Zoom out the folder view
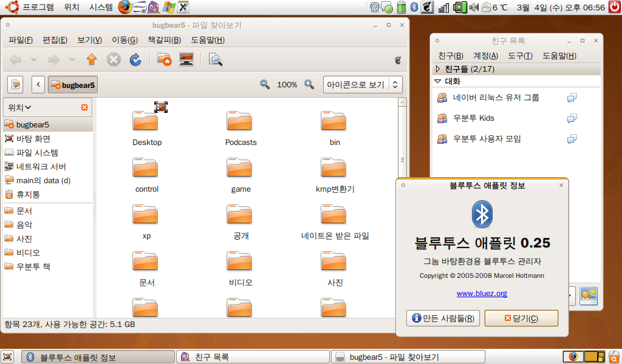The height and width of the screenshot is (364, 622). (265, 84)
